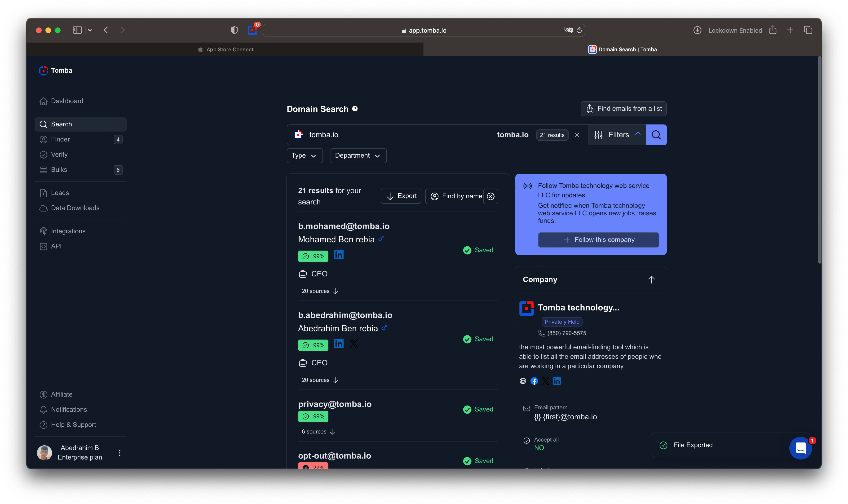Open Bulks in the sidebar

click(80, 169)
